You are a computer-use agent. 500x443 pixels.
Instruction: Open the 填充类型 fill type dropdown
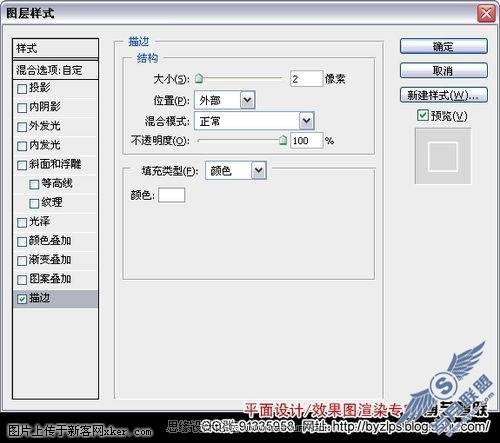(x=259, y=171)
